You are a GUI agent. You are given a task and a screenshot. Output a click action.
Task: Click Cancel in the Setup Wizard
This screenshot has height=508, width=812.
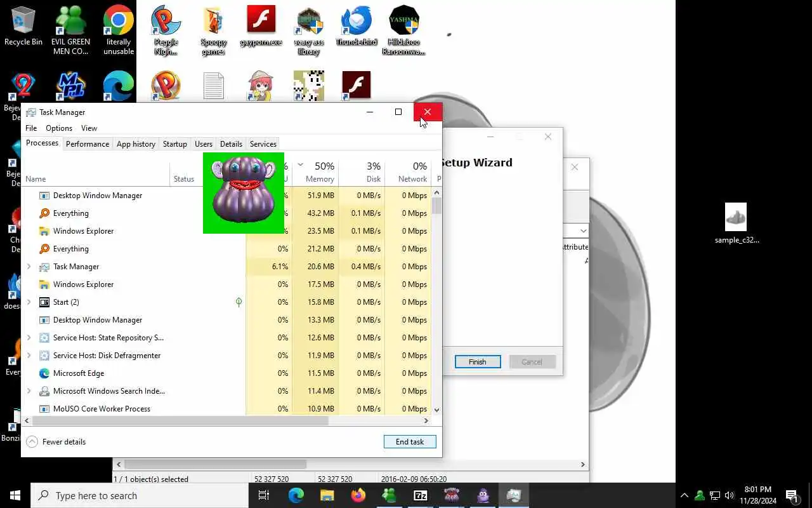532,362
